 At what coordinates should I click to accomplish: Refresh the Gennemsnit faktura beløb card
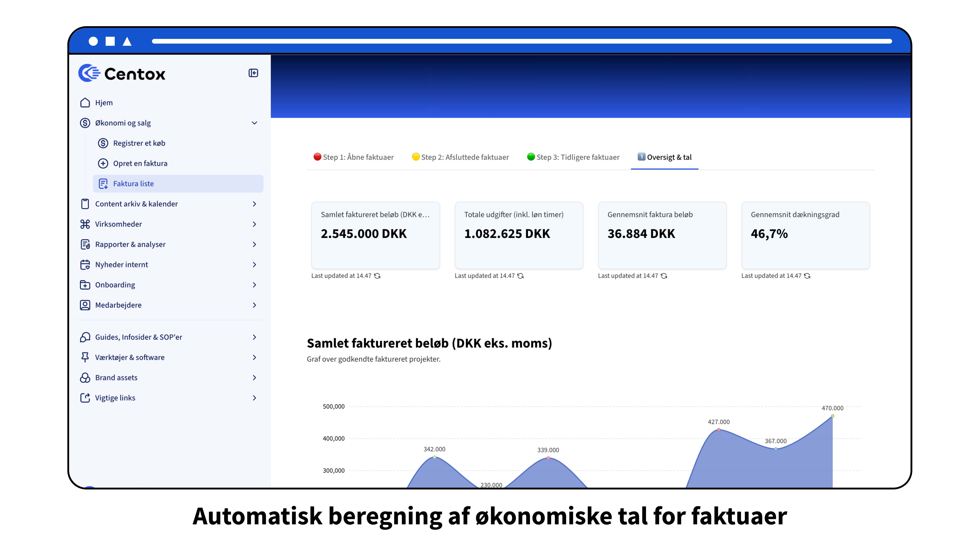664,276
